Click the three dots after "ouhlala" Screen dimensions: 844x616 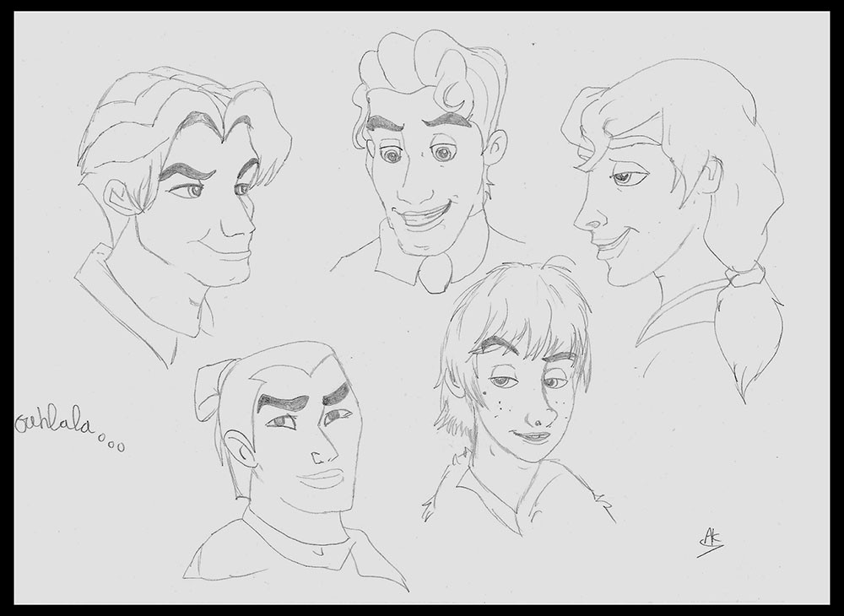click(111, 443)
